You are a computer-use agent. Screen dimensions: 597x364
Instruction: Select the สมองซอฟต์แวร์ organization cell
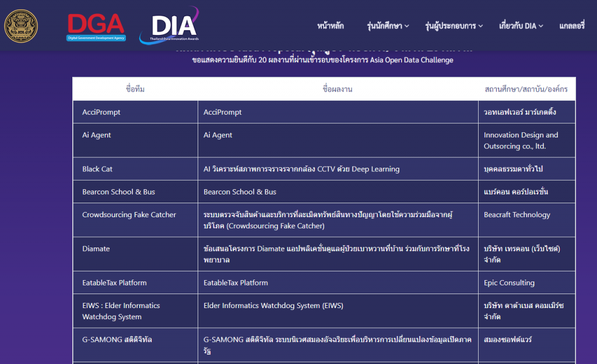526,345
